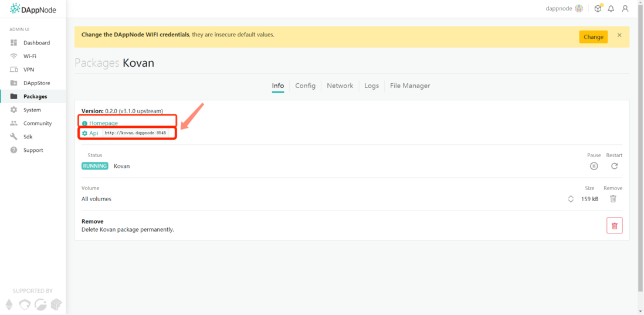Open the notifications bell

(611, 9)
